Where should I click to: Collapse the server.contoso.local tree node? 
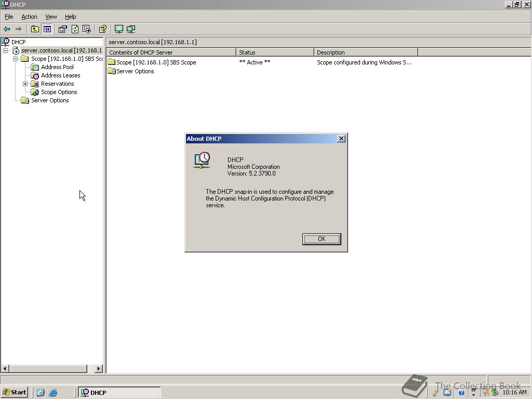(5, 50)
